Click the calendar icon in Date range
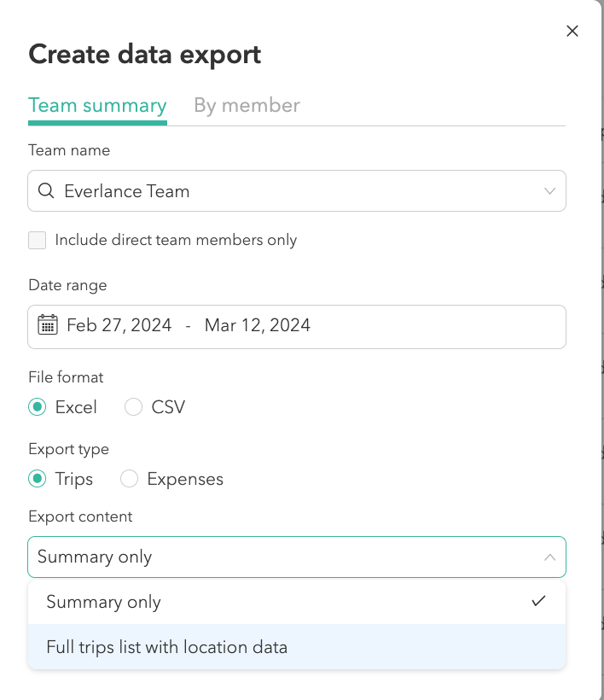The image size is (604, 700). [x=48, y=325]
